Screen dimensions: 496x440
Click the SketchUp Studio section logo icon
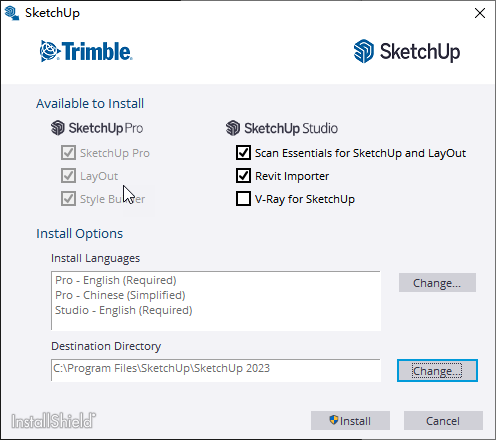(x=233, y=128)
